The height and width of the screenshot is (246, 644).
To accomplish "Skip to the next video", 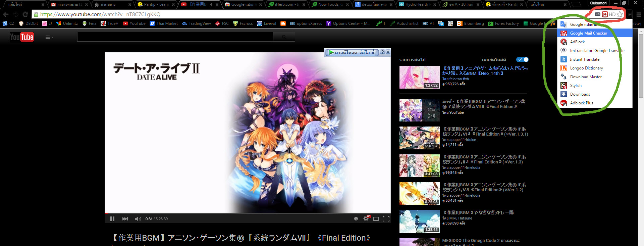I will [x=125, y=219].
